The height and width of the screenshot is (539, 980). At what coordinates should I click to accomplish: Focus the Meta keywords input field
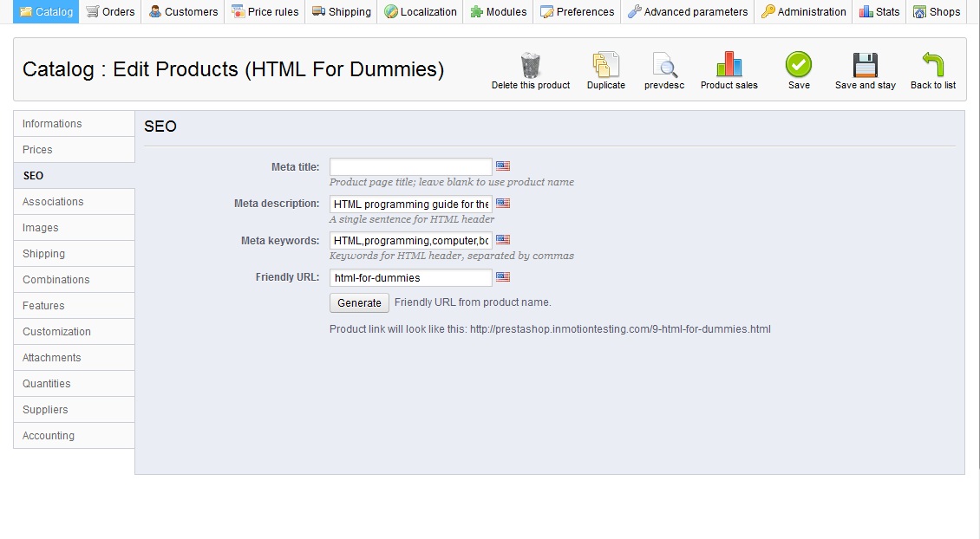[x=410, y=240]
